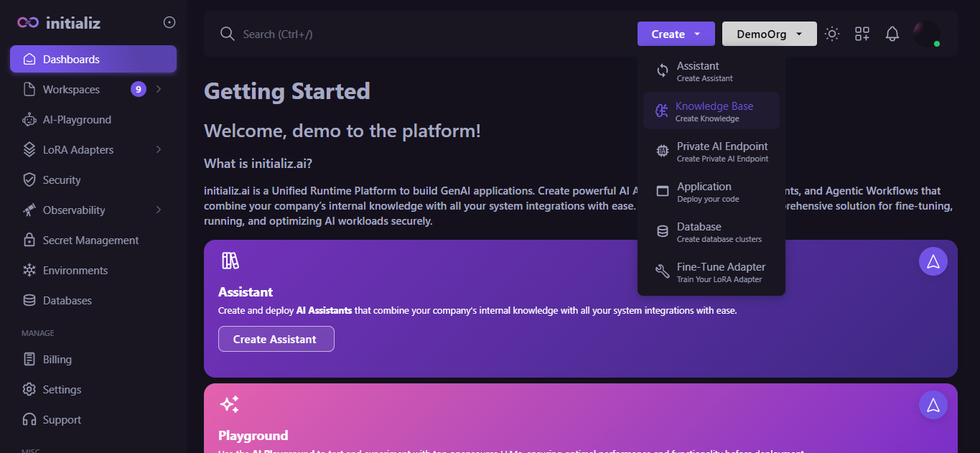
Task: Toggle the light/dark theme sun icon
Action: tap(832, 34)
